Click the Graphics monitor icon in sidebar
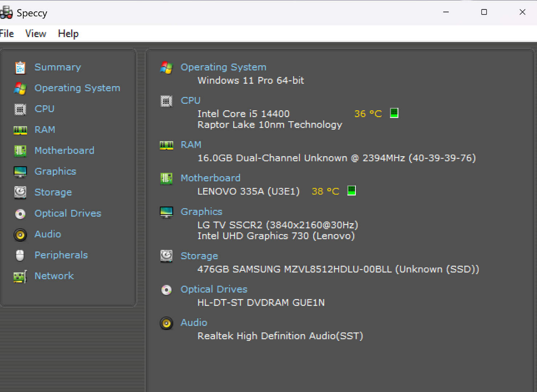The height and width of the screenshot is (392, 537). [x=20, y=172]
